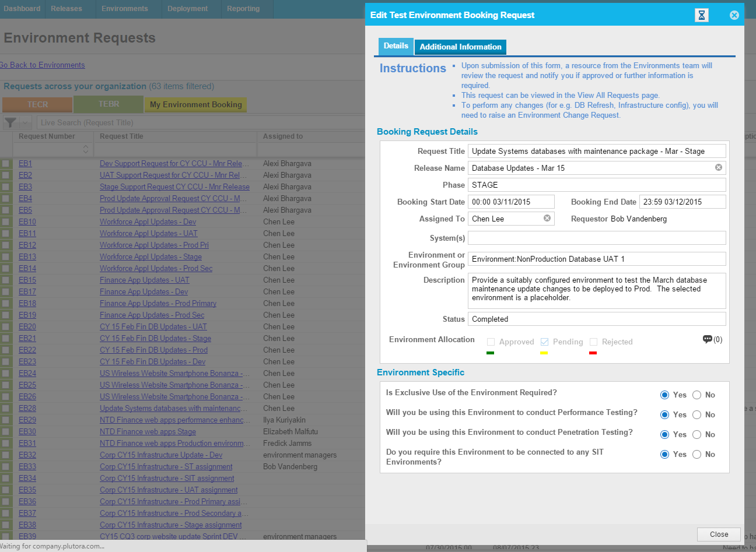The width and height of the screenshot is (756, 552).
Task: Click the Release Name field
Action: [597, 168]
